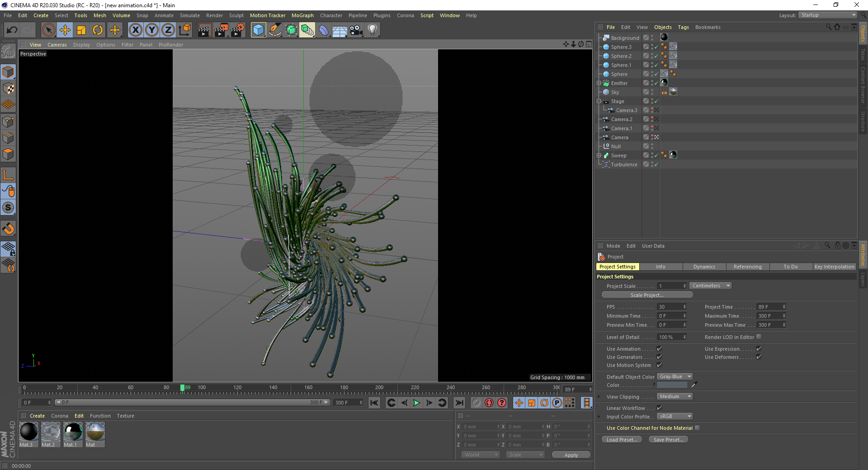Click Render to Picture Viewer icon
This screenshot has width=868, height=470.
(221, 30)
